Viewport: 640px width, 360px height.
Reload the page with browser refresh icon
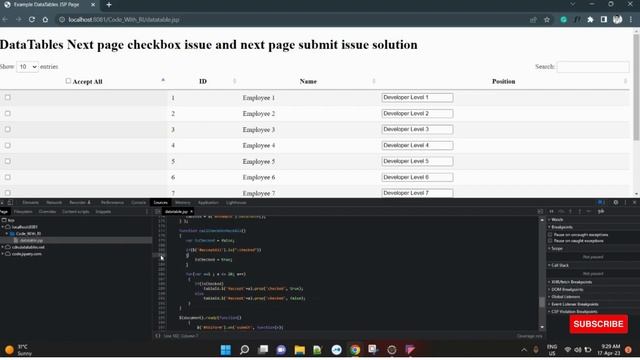(x=32, y=19)
